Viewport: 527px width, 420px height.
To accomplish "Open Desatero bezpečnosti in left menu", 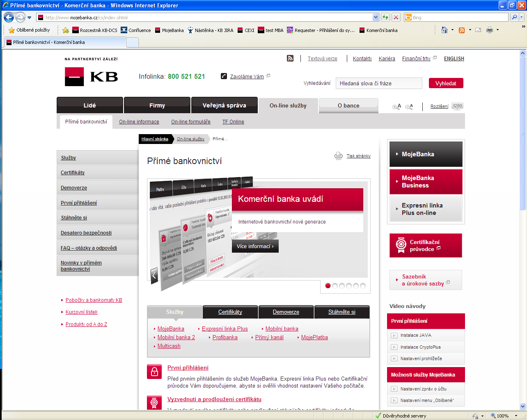I will pyautogui.click(x=86, y=233).
